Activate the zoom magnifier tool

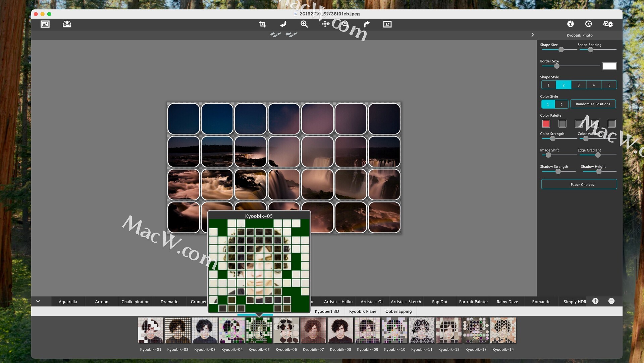point(304,24)
